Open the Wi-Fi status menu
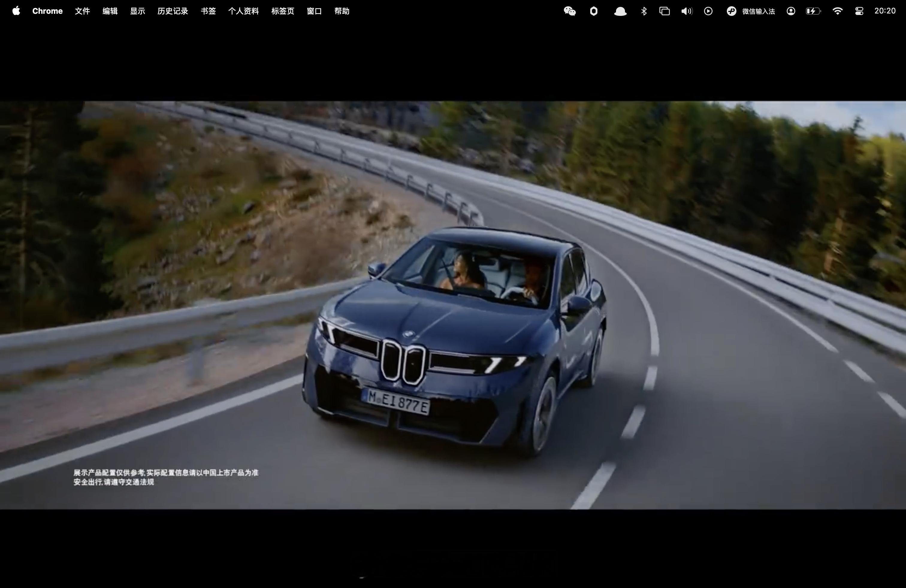906x588 pixels. tap(837, 11)
